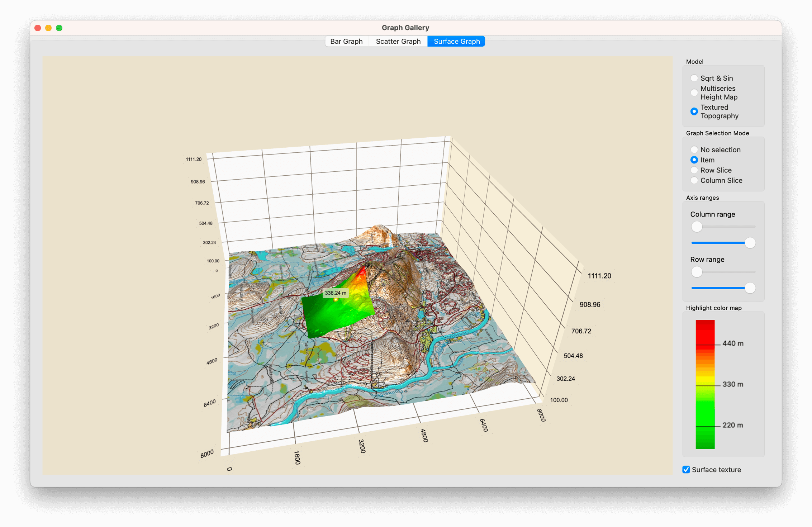This screenshot has width=812, height=527.
Task: Click the highlight color map gradient
Action: pyautogui.click(x=705, y=384)
